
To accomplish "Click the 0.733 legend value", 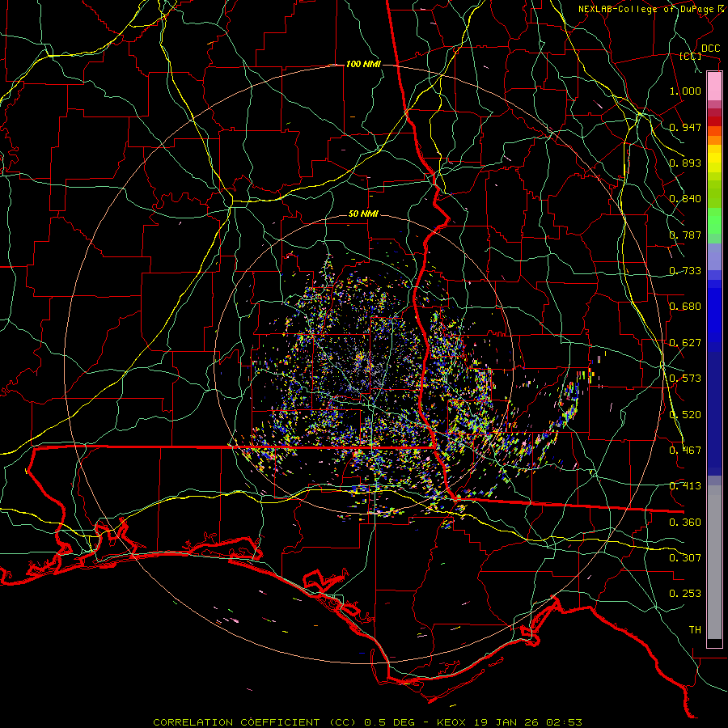I will 685,271.
